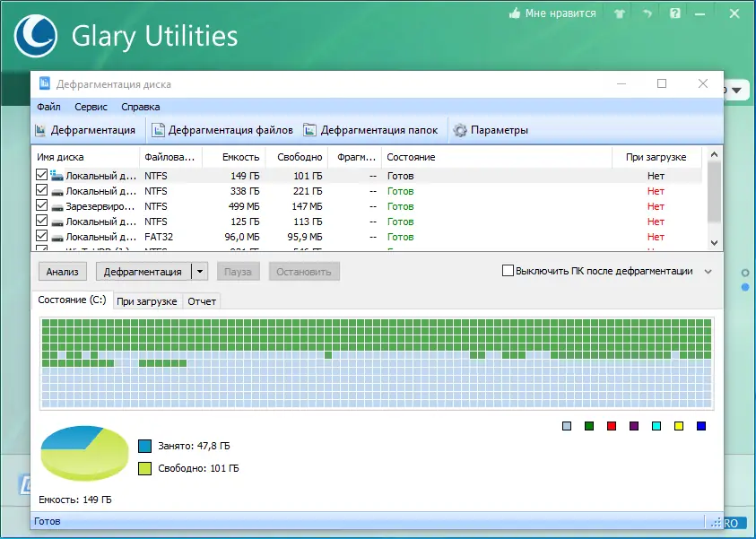Image resolution: width=756 pixels, height=539 pixels.
Task: Click the purple legend swatch
Action: [x=634, y=426]
